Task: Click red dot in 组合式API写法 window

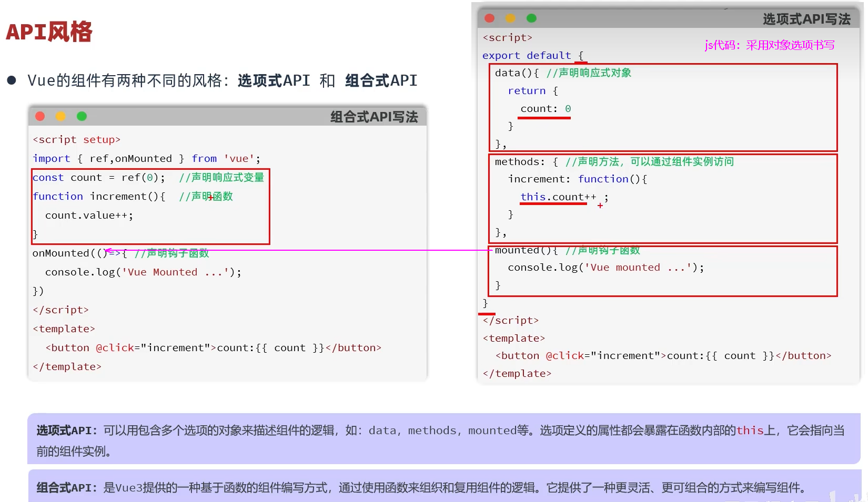Action: pyautogui.click(x=40, y=116)
